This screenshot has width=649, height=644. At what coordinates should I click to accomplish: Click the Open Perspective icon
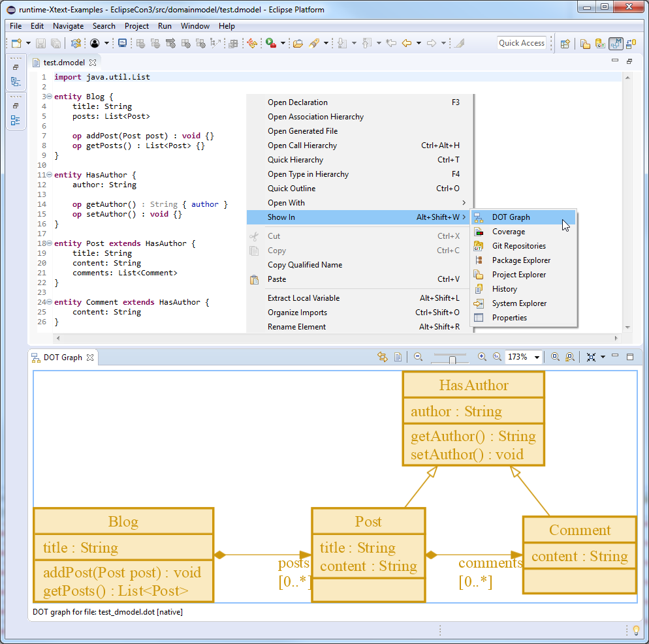coord(565,44)
